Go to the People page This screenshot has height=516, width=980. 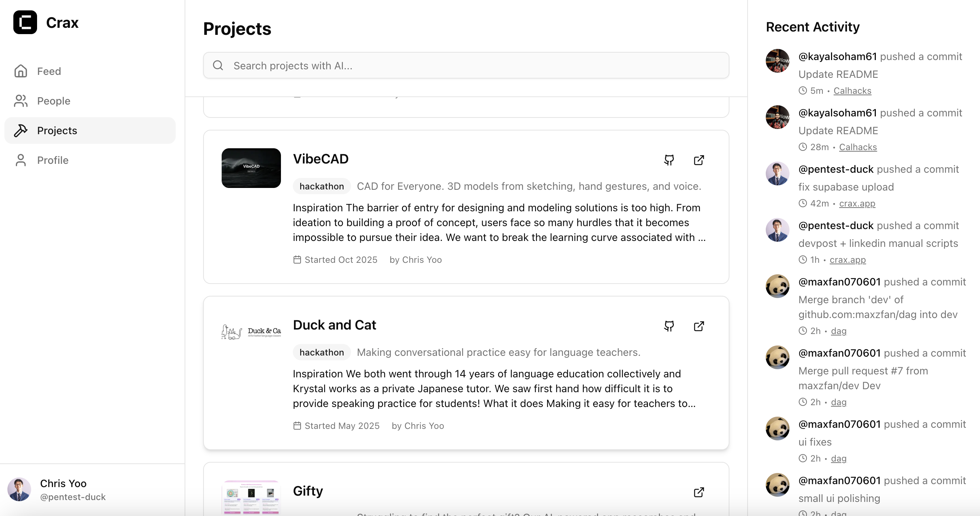coord(53,101)
